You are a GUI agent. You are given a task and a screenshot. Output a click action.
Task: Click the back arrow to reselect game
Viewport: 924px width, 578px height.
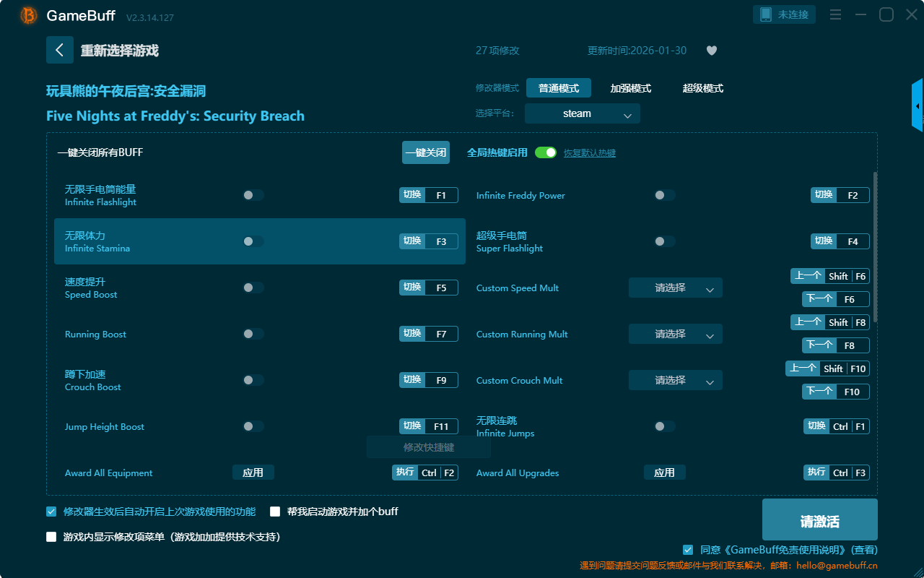[x=60, y=50]
